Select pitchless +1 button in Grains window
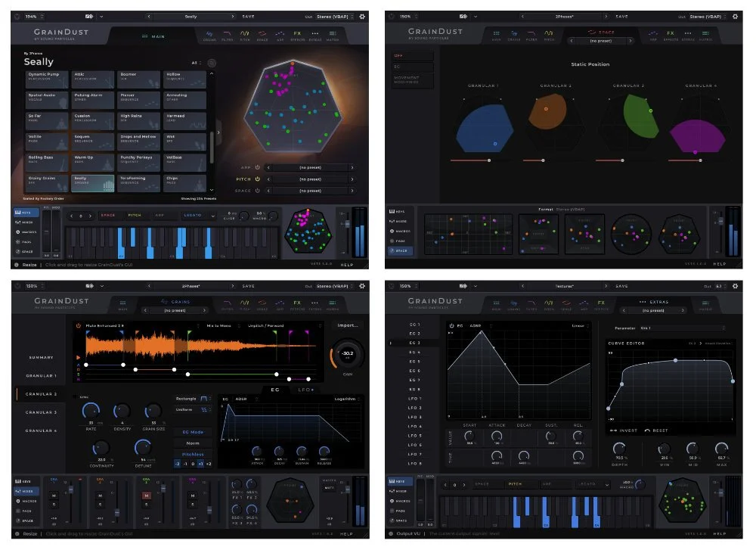Viewport: 756px width, 547px height. pos(200,464)
